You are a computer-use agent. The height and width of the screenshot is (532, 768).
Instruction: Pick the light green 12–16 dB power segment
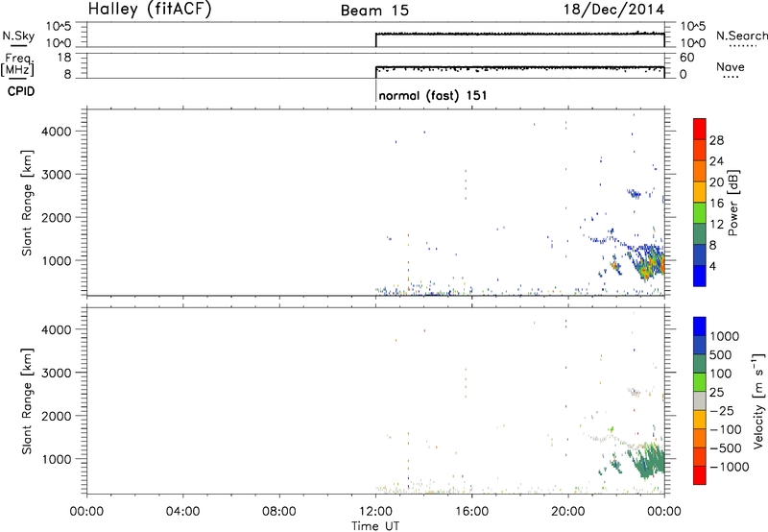point(700,213)
